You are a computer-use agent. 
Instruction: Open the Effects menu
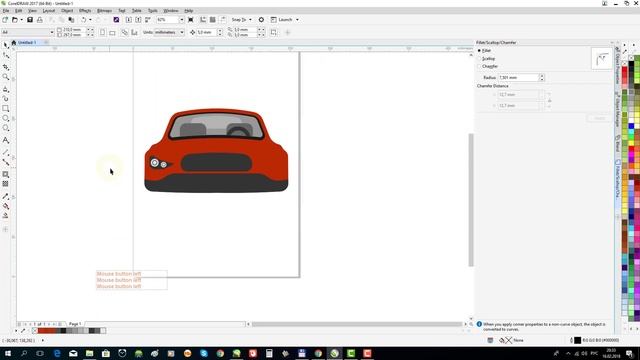tap(85, 11)
